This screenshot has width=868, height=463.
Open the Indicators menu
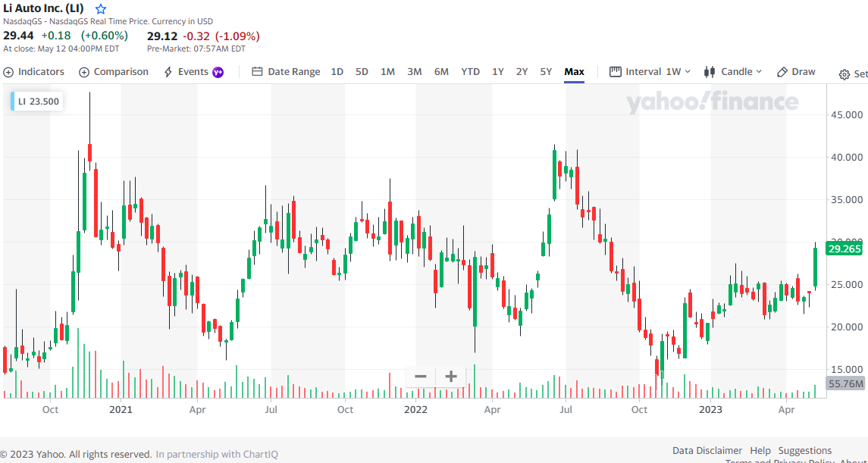(x=33, y=72)
